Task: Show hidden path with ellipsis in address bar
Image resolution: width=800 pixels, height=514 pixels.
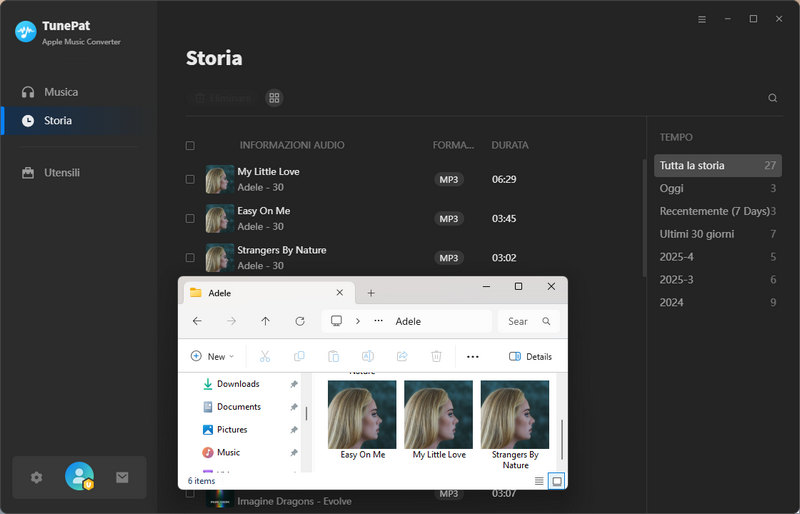Action: coord(378,321)
